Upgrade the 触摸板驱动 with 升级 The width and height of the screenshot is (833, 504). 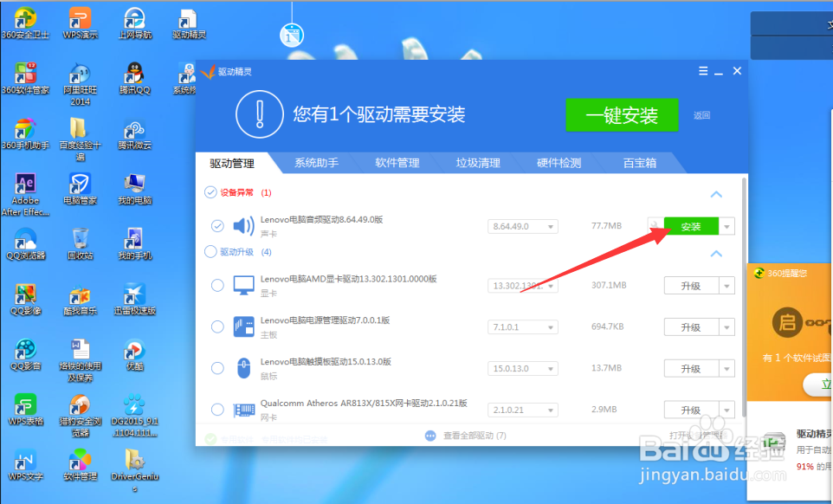coord(691,369)
